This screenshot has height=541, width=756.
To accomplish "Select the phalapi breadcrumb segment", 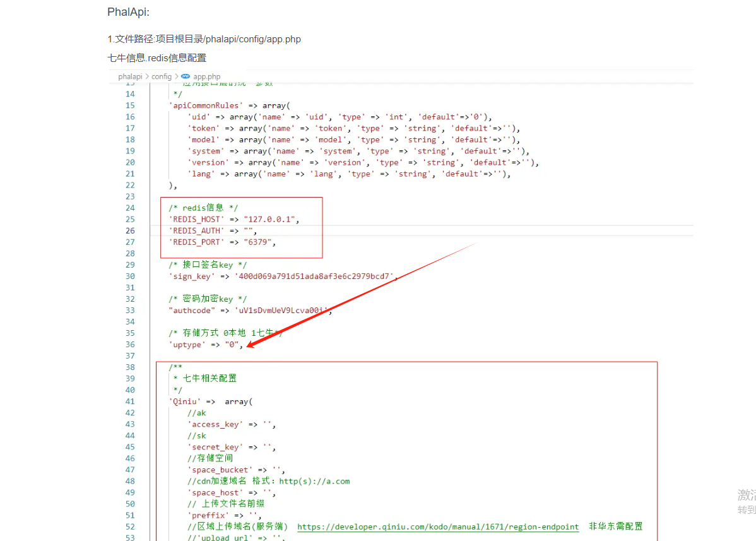I will (130, 76).
